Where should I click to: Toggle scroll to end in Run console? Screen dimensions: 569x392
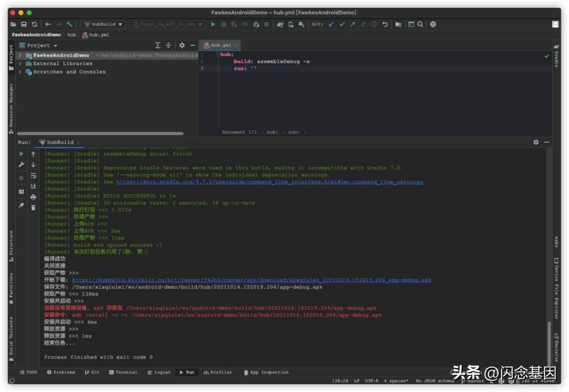click(x=33, y=186)
